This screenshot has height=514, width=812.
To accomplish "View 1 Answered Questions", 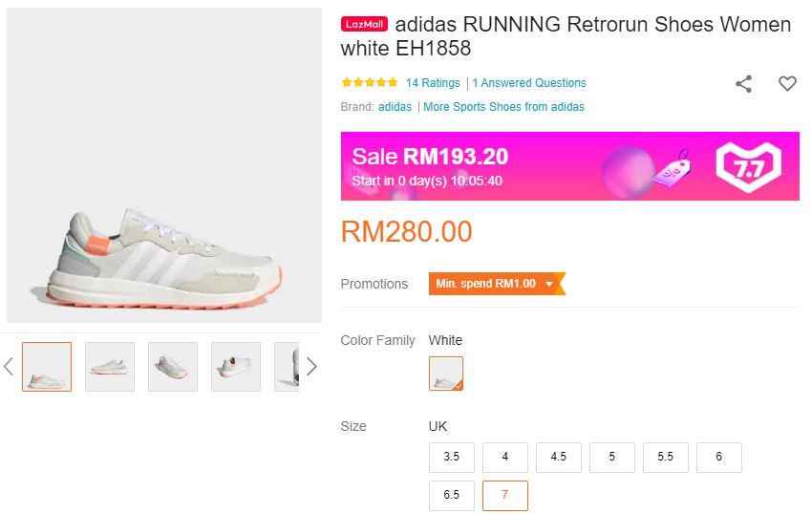I will [x=529, y=83].
